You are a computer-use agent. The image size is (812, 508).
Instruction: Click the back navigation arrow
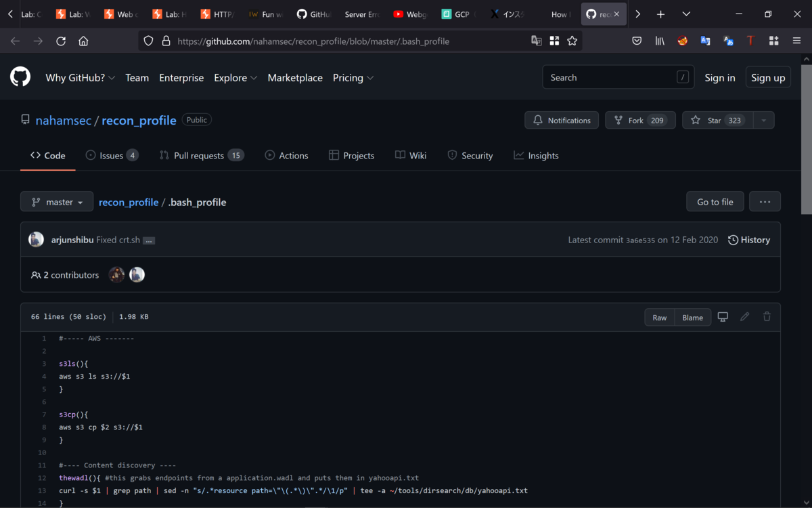(16, 41)
